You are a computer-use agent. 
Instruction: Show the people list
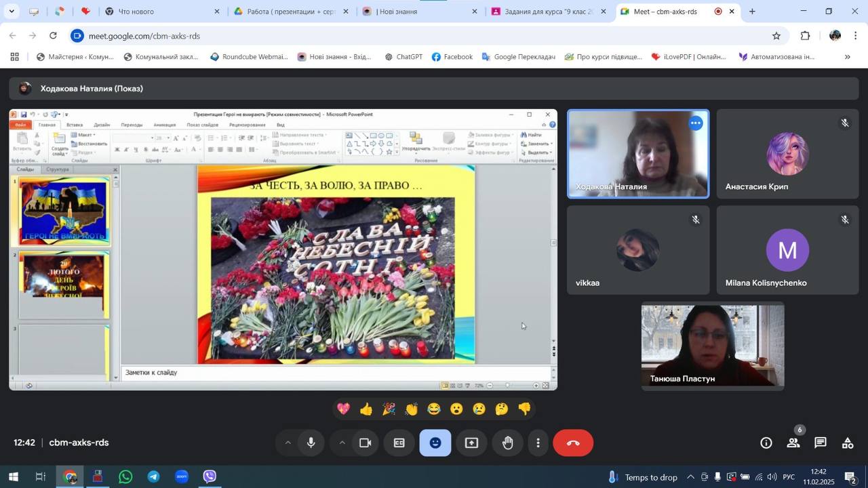(x=793, y=443)
